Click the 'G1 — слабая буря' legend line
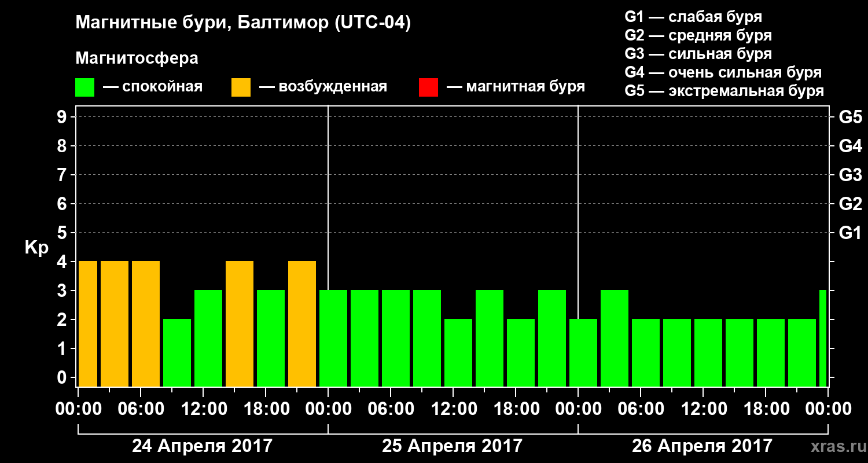This screenshot has width=868, height=463. pos(693,17)
